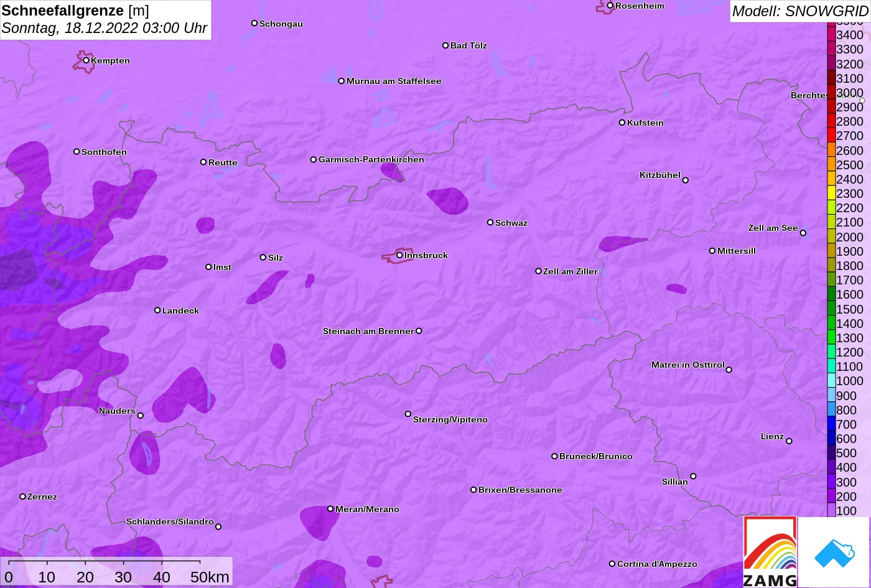Click the Rosenheim location marker dot
Viewport: 871px width, 588px height.
point(610,6)
